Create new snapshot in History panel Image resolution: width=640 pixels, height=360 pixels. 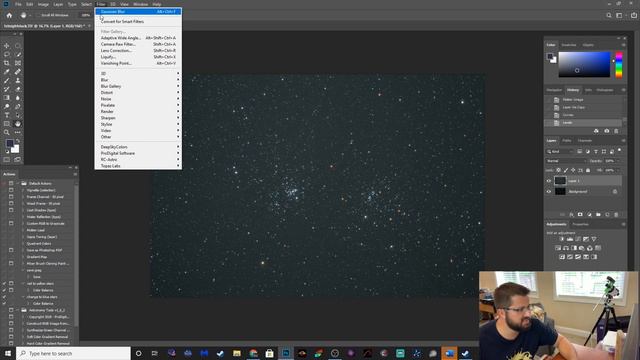tap(607, 131)
